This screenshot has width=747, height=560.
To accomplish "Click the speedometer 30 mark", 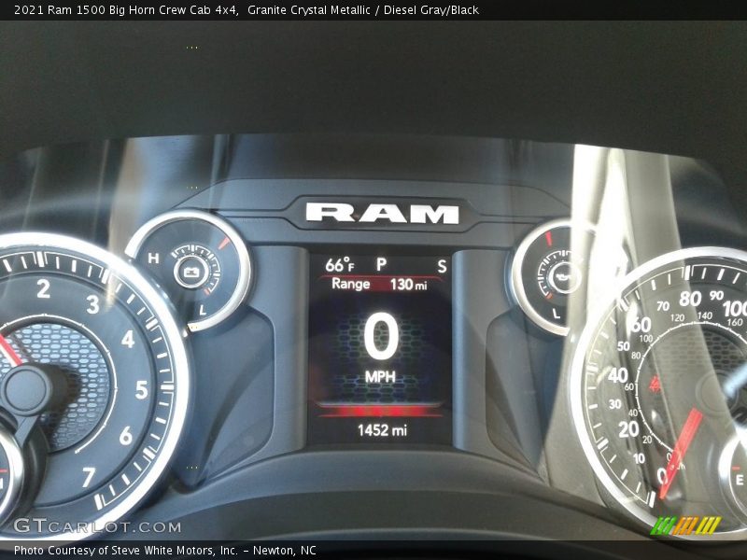I will pos(615,404).
